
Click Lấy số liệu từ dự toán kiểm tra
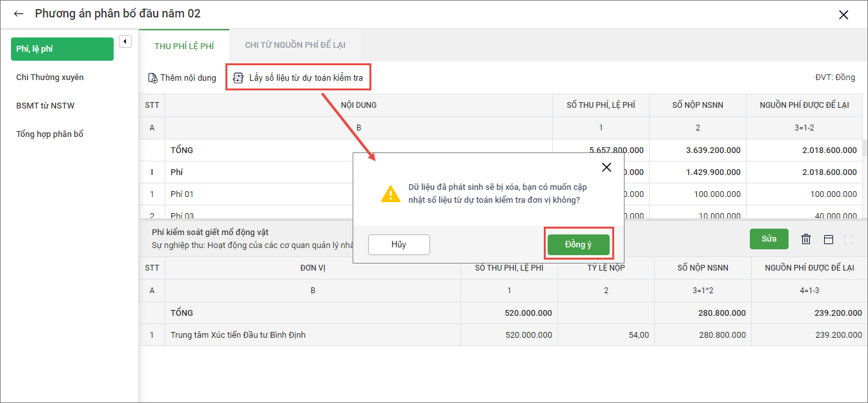[298, 77]
